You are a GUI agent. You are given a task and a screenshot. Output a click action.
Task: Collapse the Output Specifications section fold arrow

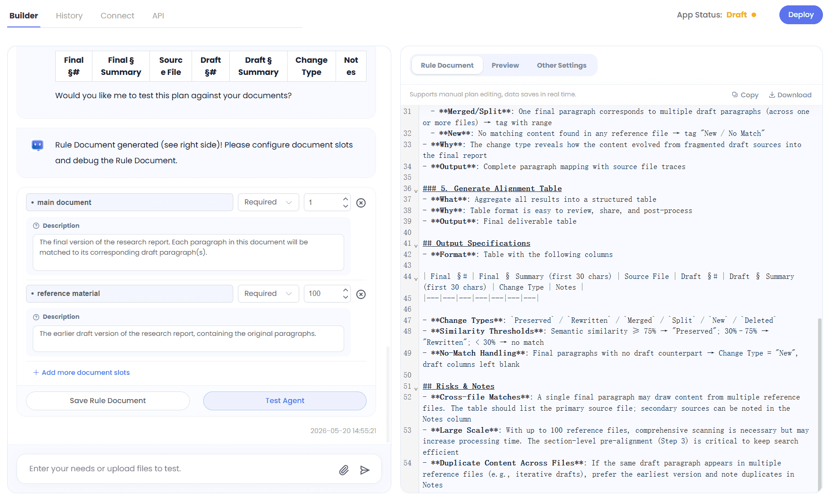point(416,245)
